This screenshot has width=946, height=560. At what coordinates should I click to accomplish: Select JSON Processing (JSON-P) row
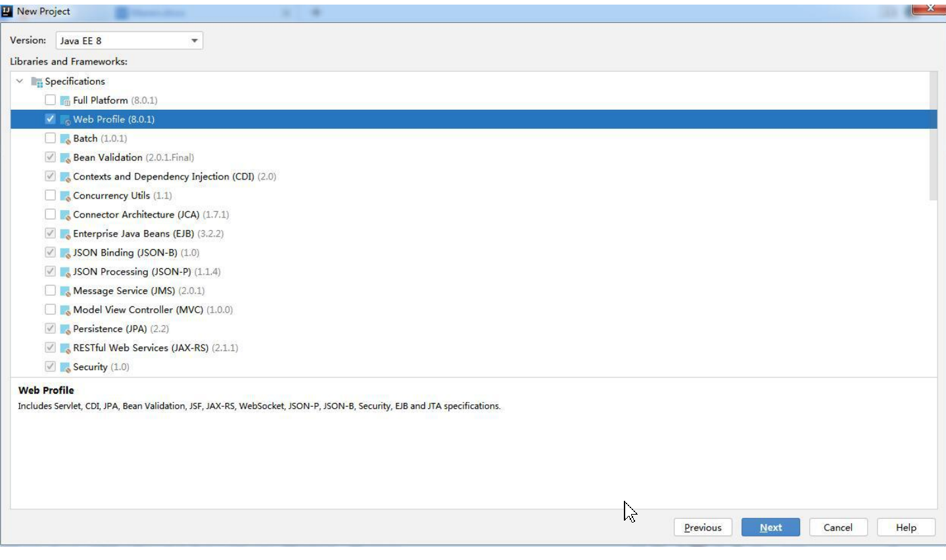pyautogui.click(x=469, y=272)
